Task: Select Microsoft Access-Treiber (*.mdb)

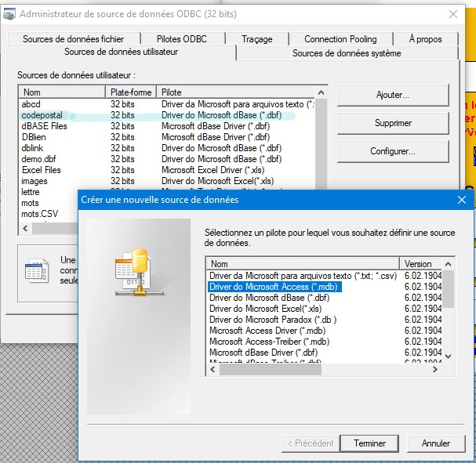Action: 269,342
